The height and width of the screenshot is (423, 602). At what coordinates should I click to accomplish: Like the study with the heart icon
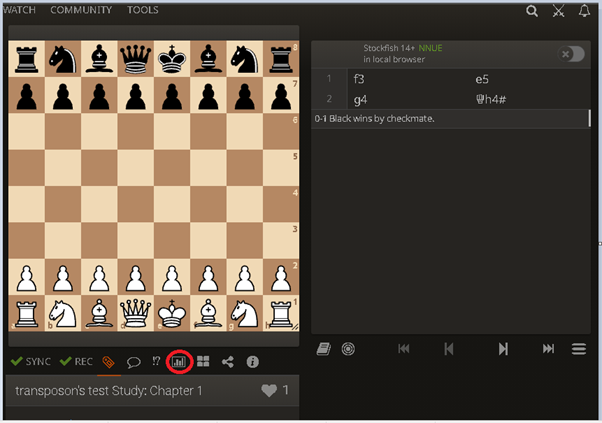click(x=269, y=390)
